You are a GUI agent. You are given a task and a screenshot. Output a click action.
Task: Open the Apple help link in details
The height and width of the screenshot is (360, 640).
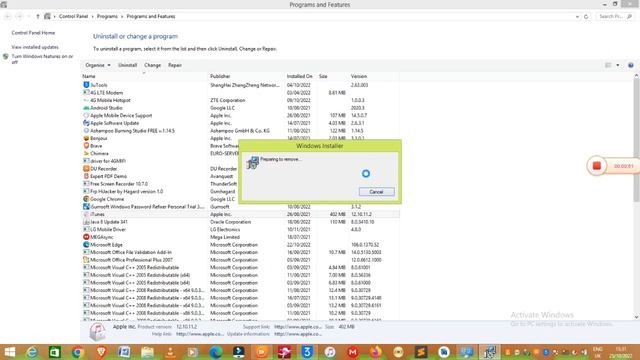(200, 334)
